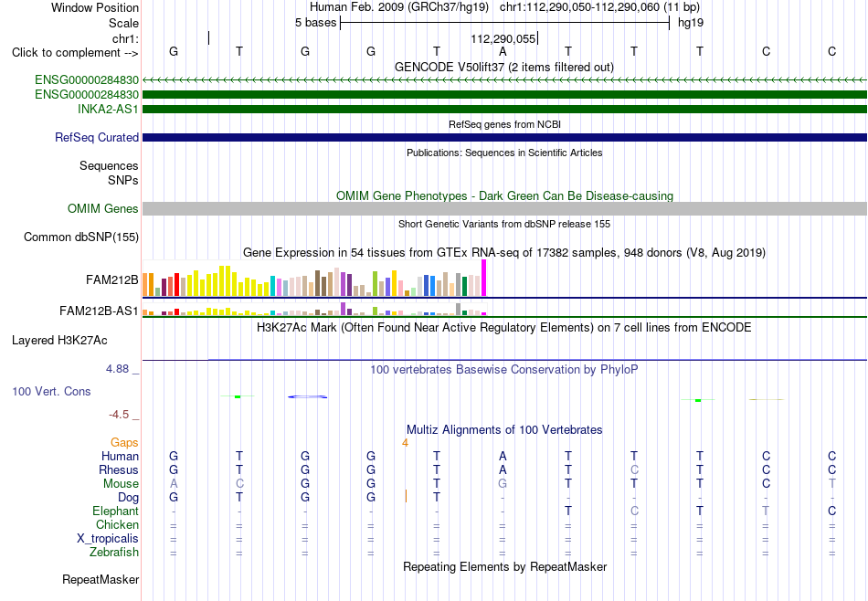Click the Scale ruler label
868x601 pixels.
pyautogui.click(x=124, y=23)
